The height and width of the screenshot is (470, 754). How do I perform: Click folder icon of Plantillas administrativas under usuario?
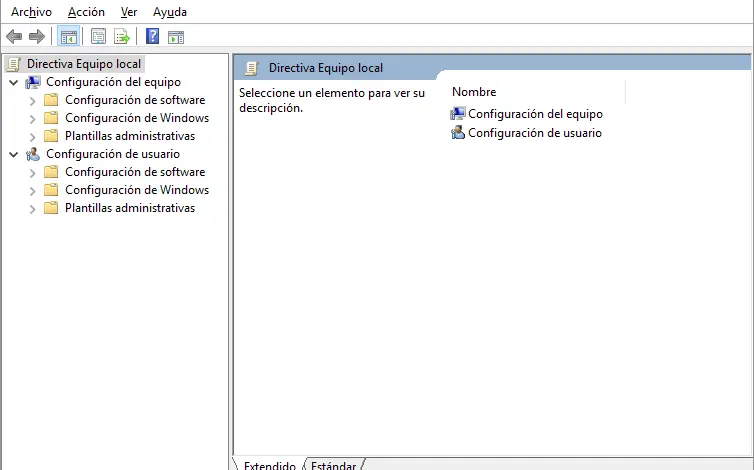51,208
